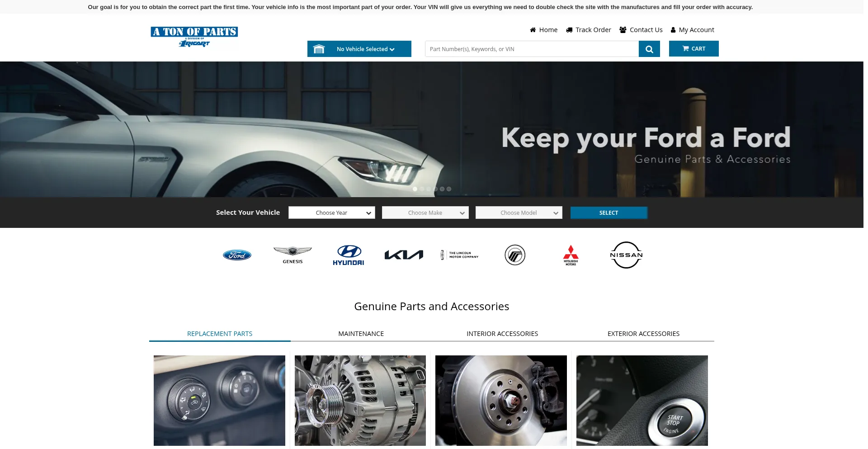Open the brake disc rotor thumbnail
The image size is (868, 449).
tap(501, 401)
